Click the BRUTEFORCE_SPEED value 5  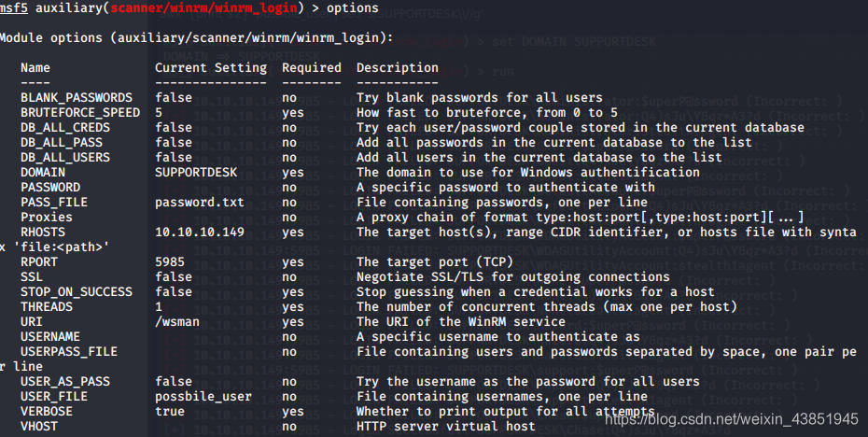point(159,112)
